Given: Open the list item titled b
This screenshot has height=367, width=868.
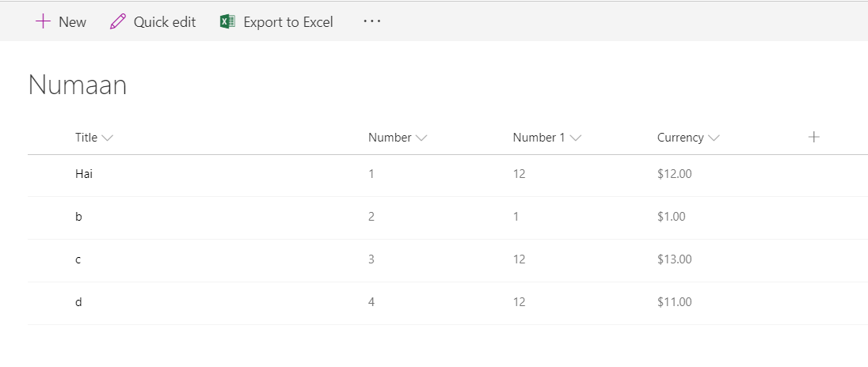Looking at the screenshot, I should [78, 217].
